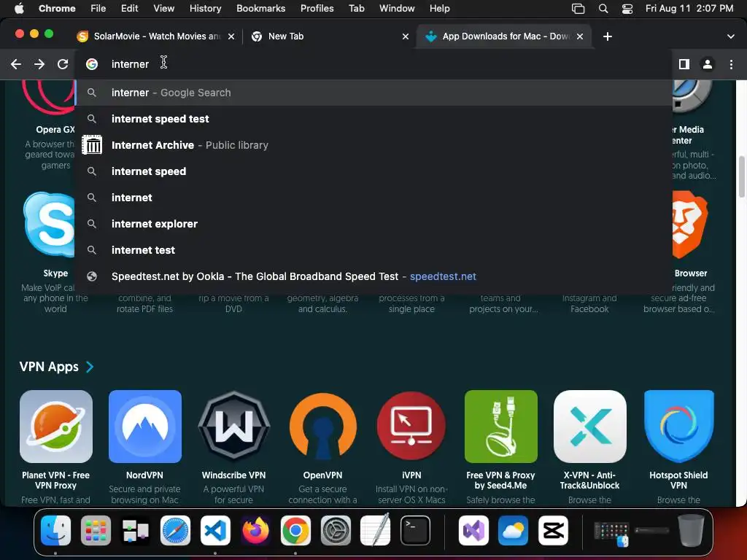The width and height of the screenshot is (747, 560).
Task: Open VPN Apps section heading
Action: (x=49, y=367)
